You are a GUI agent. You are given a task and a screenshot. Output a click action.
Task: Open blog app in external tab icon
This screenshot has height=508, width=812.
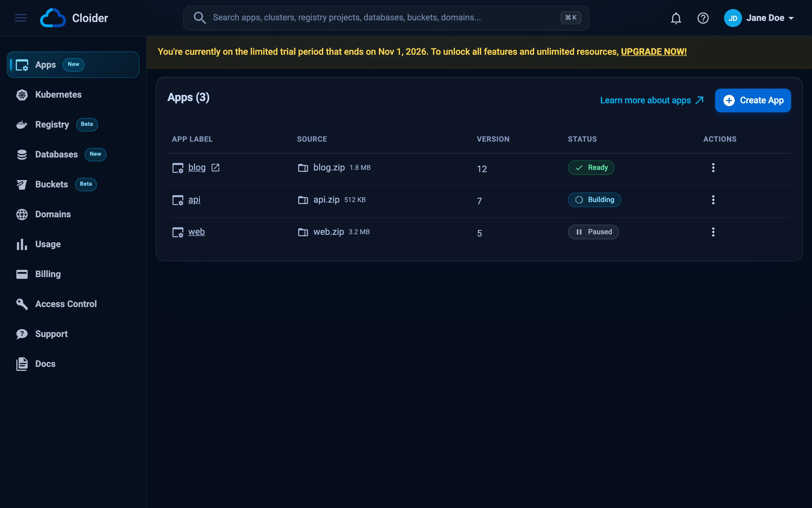(215, 167)
